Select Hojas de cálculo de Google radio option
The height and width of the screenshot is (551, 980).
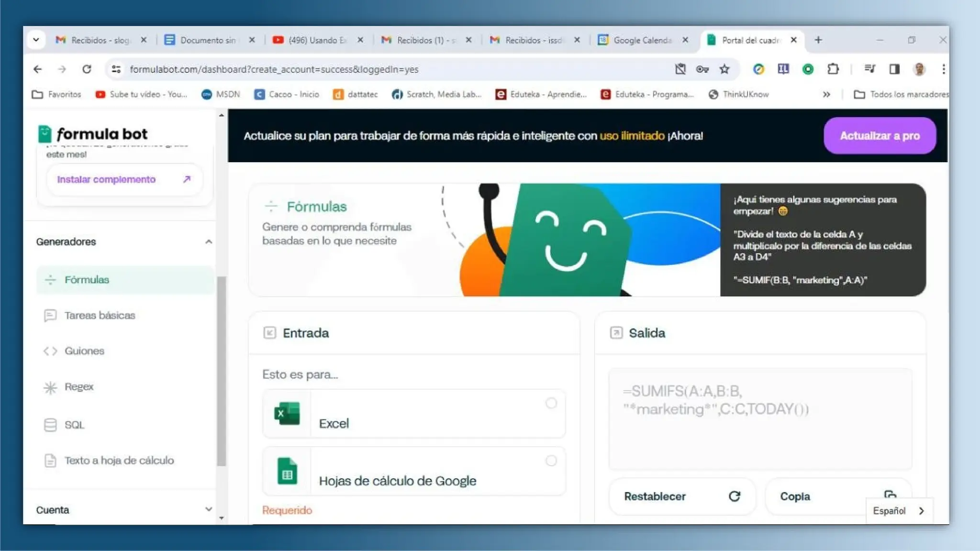[x=551, y=461]
